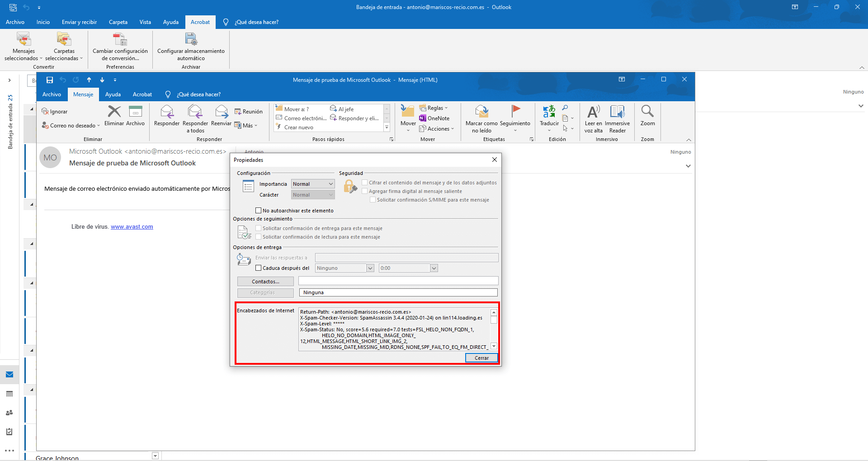This screenshot has height=461, width=868.
Task: Archive message with the Archivo icon
Action: click(136, 111)
